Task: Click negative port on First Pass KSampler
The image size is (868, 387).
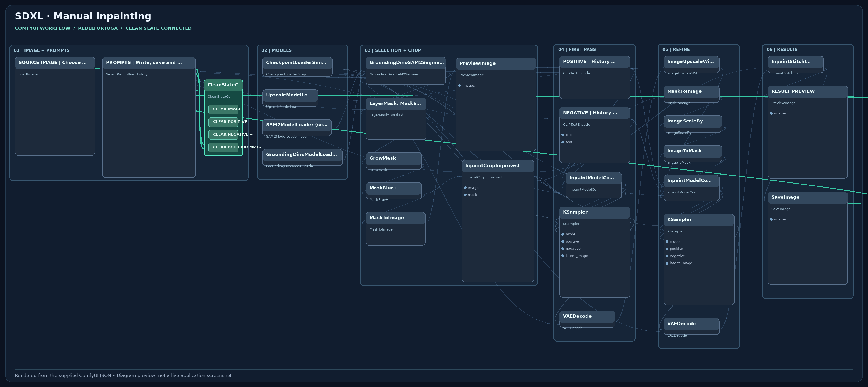Action: point(563,249)
